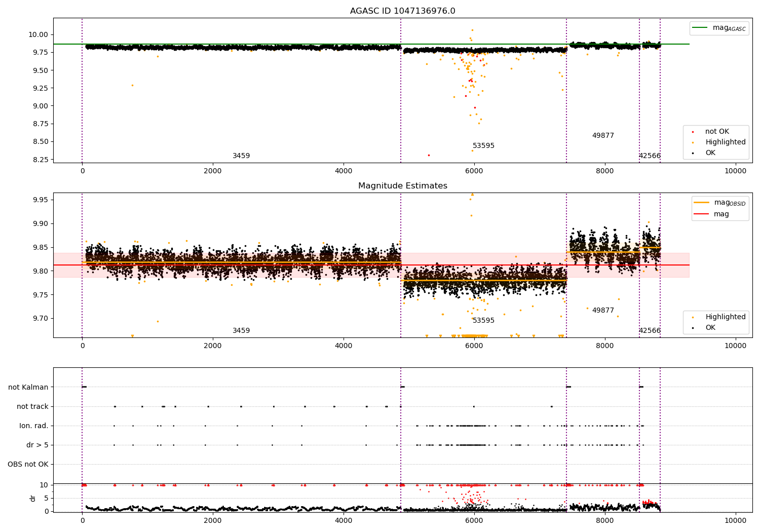The height and width of the screenshot is (532, 760).
Task: Click the red line sample beside 'mag' legend entry
Action: tap(702, 214)
